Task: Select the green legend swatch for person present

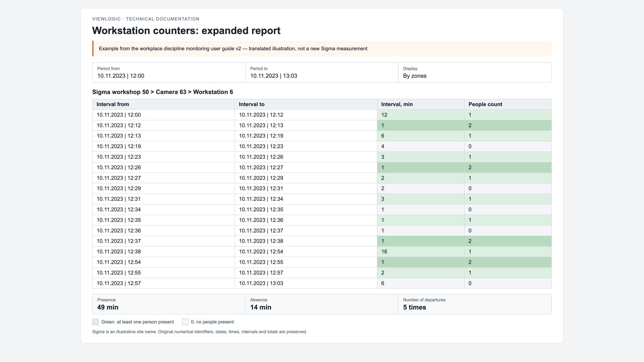Action: pos(96,322)
